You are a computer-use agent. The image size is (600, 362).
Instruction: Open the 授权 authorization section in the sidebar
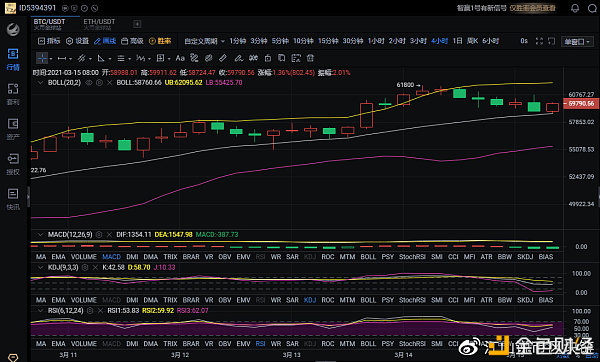pyautogui.click(x=13, y=164)
